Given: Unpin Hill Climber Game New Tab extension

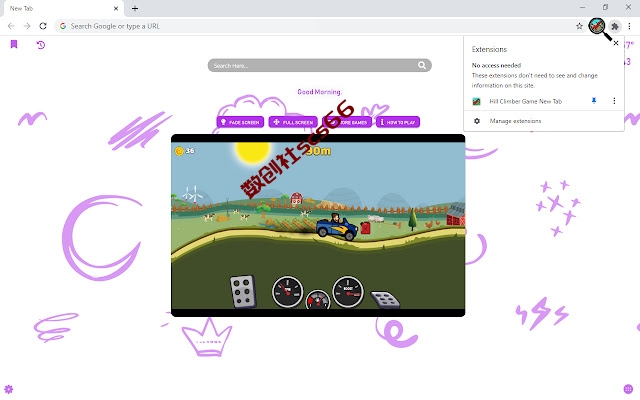Looking at the screenshot, I should 594,101.
